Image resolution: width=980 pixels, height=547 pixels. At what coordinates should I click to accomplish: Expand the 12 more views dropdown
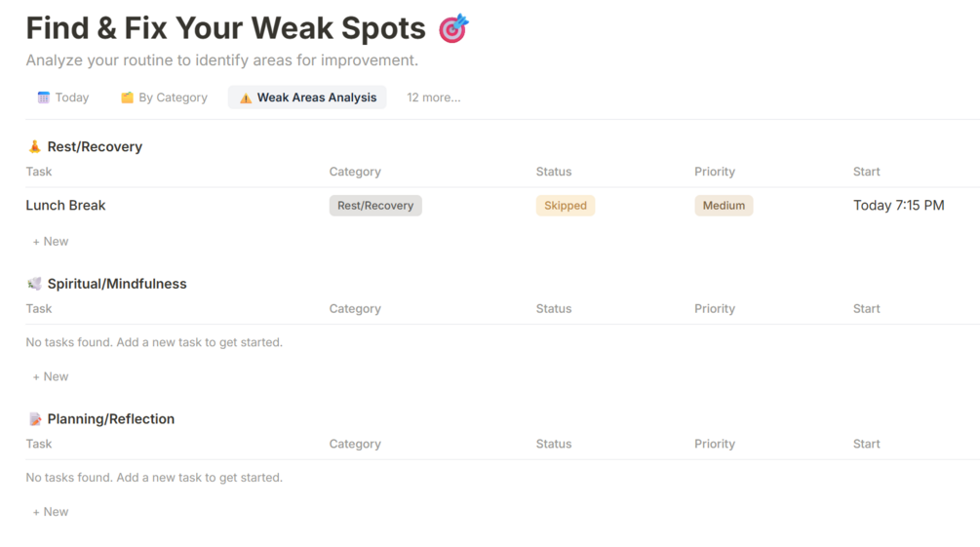[x=433, y=98]
